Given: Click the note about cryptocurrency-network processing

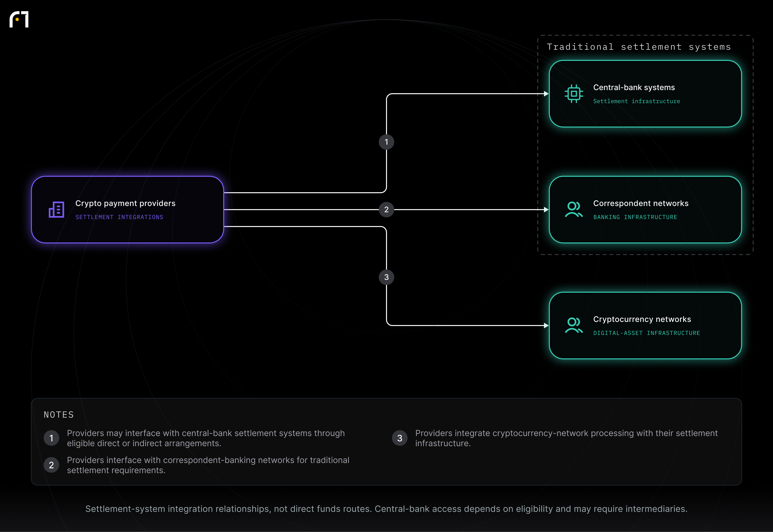Looking at the screenshot, I should (566, 438).
